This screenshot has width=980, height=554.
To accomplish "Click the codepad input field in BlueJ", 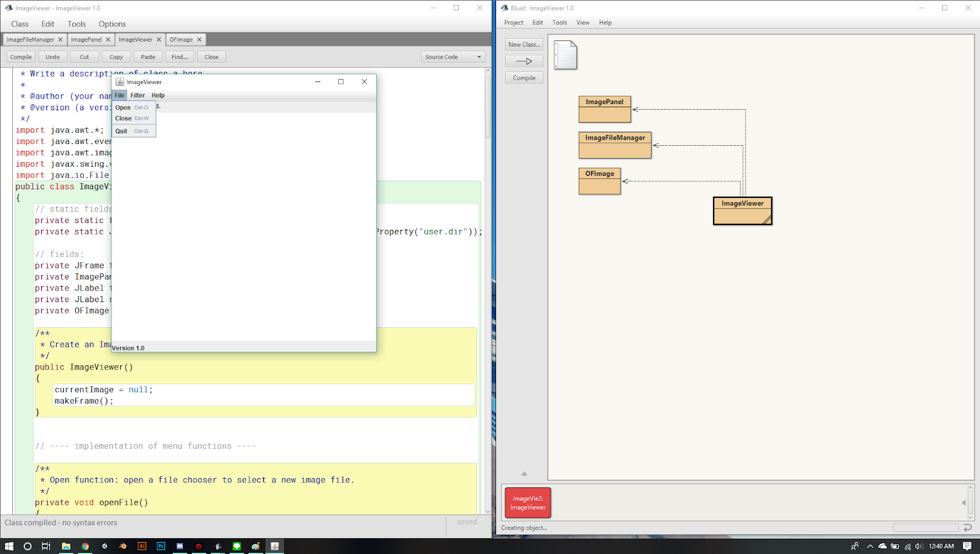I will coord(925,527).
